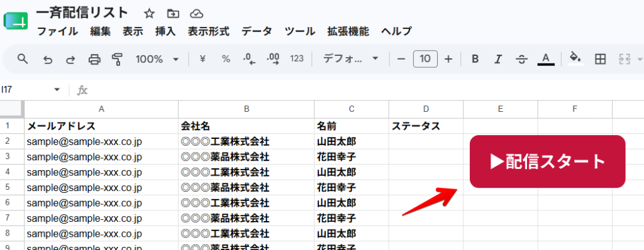Screen dimensions: 644x250
Task: Open the search magnifier tool
Action: 23,59
